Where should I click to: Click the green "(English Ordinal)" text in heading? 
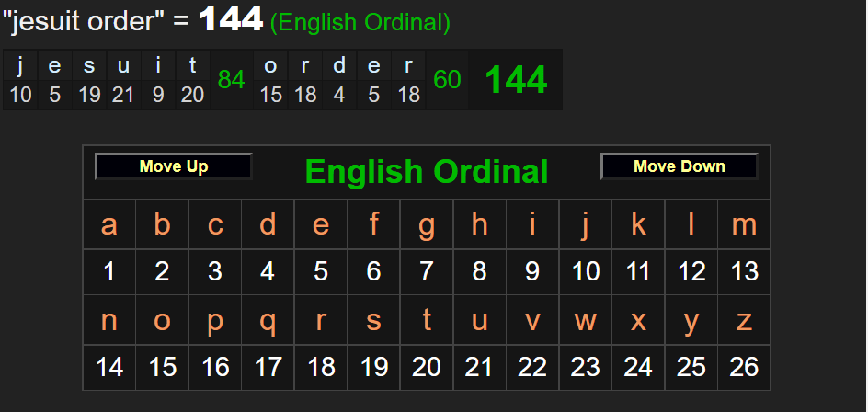pyautogui.click(x=360, y=23)
